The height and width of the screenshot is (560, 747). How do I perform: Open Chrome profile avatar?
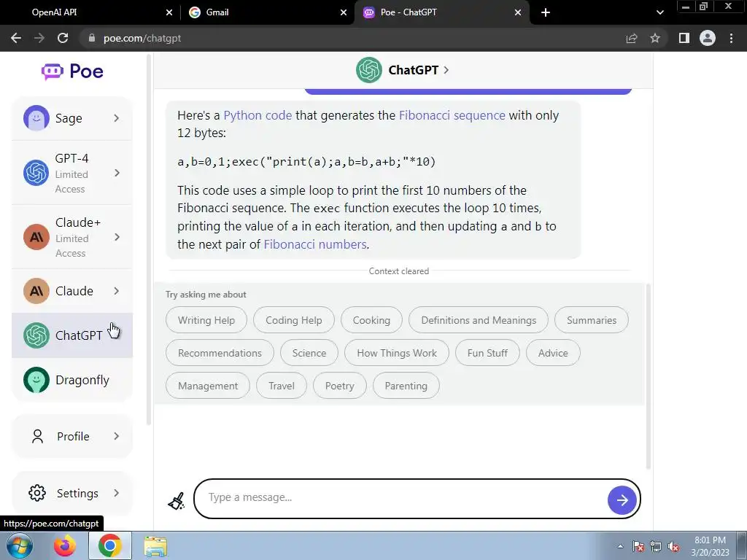tap(708, 38)
